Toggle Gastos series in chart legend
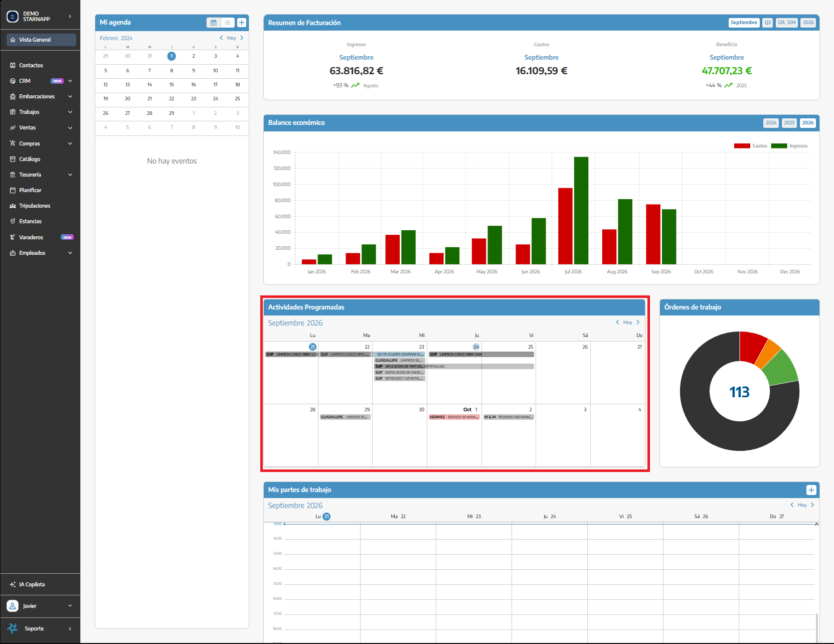834x644 pixels. pos(751,146)
